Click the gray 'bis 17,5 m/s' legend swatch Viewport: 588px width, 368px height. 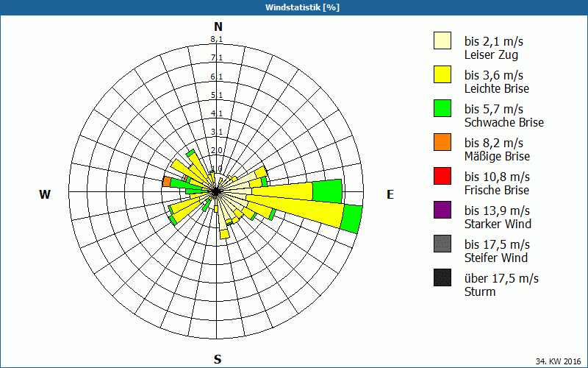pos(442,244)
